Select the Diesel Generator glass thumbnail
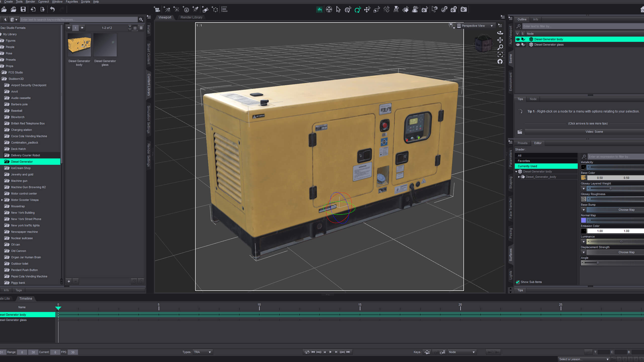644x362 pixels. (x=105, y=45)
